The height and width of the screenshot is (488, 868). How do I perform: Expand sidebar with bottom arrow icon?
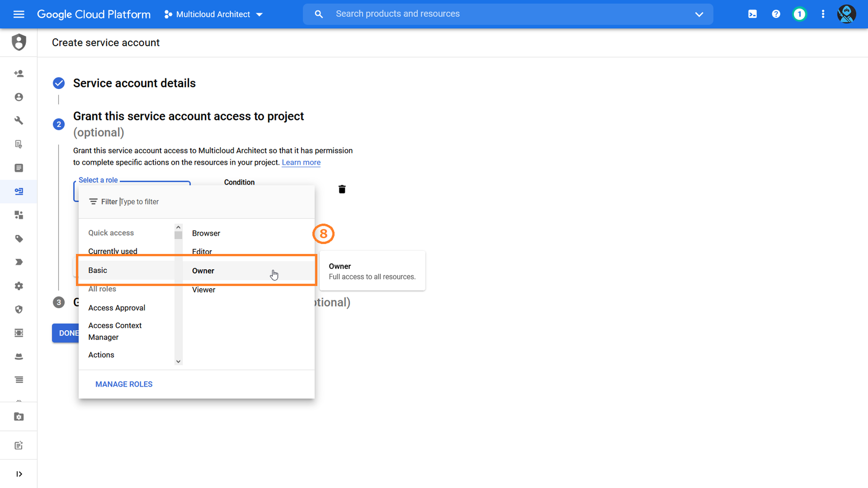[x=19, y=474]
